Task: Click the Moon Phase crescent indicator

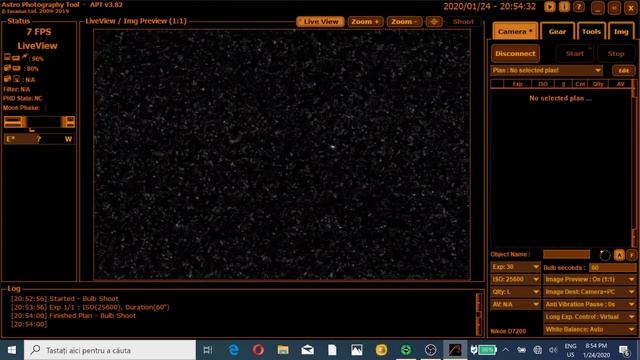Action: coord(45,108)
